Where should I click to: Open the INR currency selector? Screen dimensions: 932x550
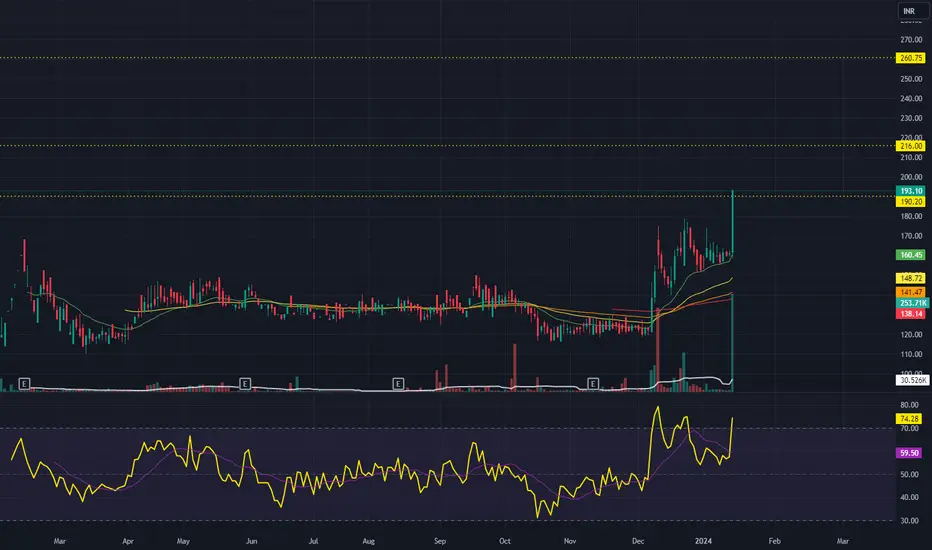click(x=912, y=11)
